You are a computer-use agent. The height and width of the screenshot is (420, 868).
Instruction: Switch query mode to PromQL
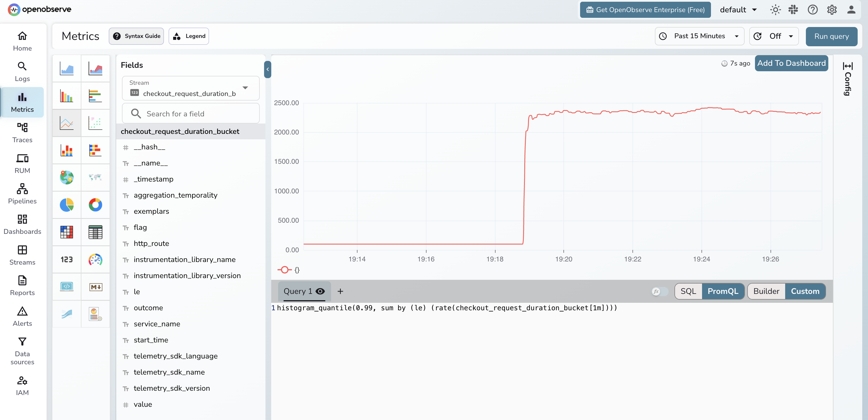723,291
